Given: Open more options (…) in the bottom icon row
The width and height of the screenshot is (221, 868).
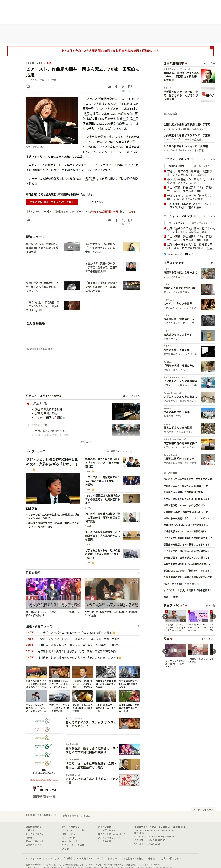Looking at the screenshot, I should tap(137, 220).
